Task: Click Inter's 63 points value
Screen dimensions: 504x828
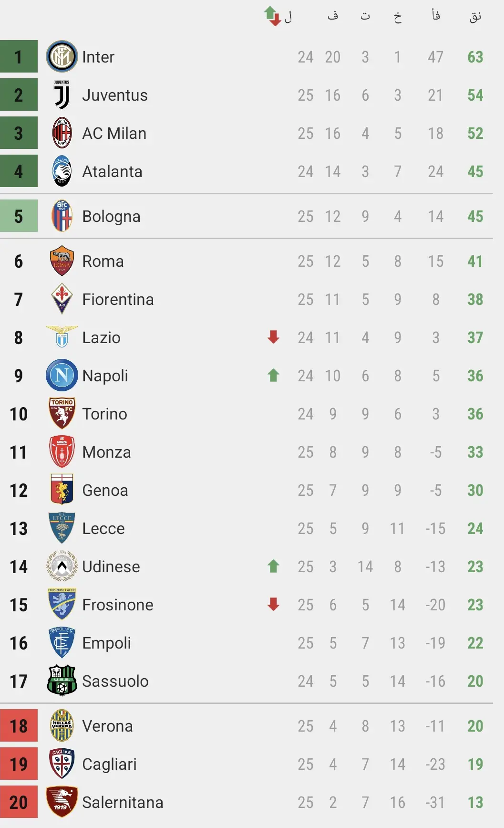Action: [x=475, y=57]
